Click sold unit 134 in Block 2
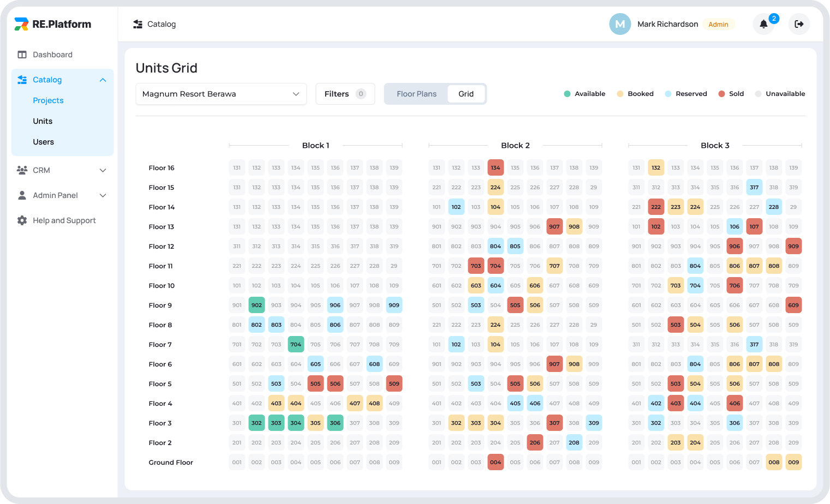The width and height of the screenshot is (830, 504). tap(495, 168)
